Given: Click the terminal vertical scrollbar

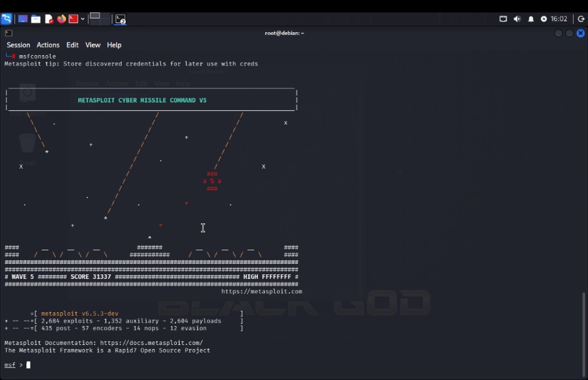Looking at the screenshot, I should tap(583, 334).
